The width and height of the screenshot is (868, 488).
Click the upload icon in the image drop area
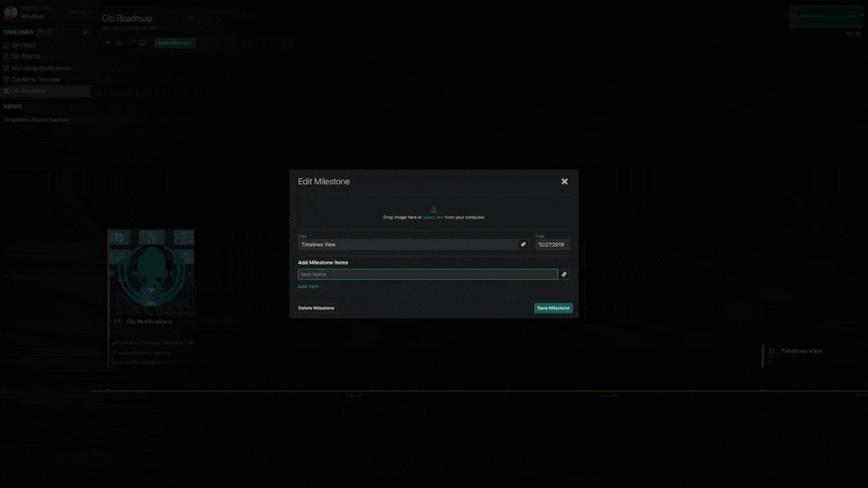click(434, 210)
